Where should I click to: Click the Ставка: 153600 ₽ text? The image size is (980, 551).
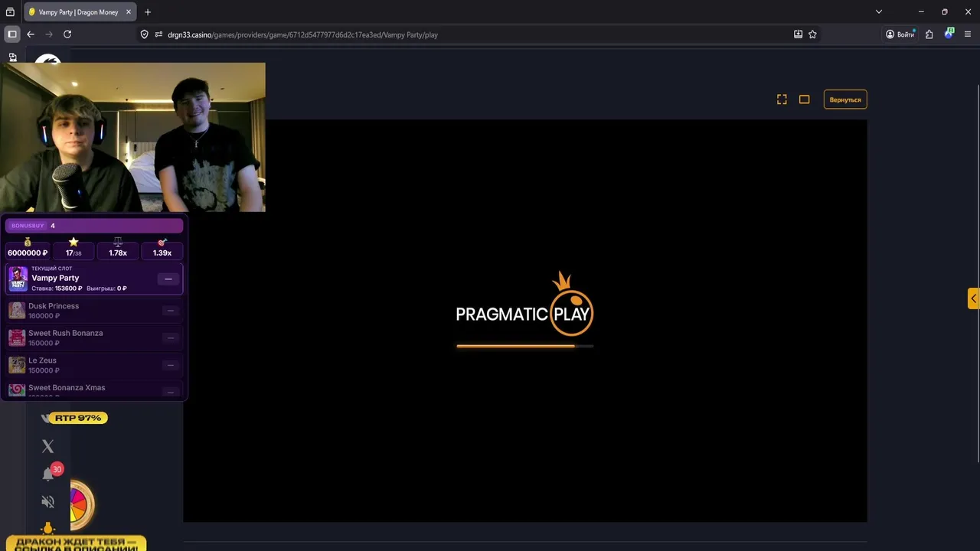[x=57, y=289]
